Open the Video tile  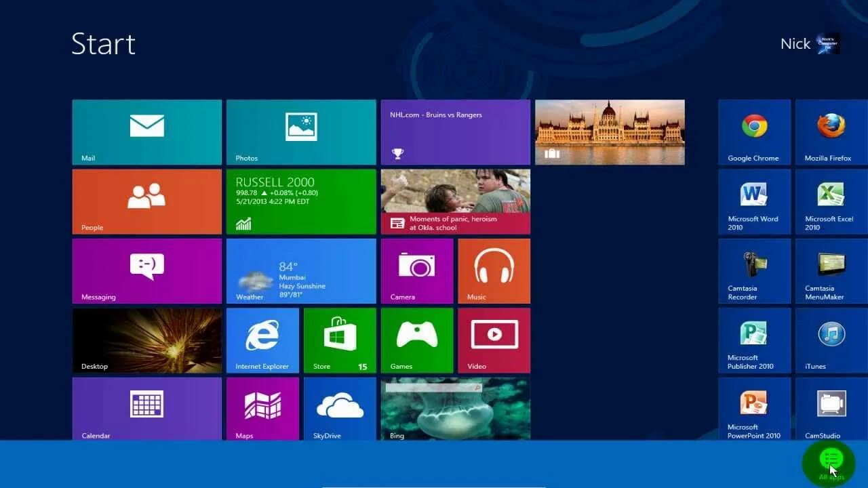[494, 340]
